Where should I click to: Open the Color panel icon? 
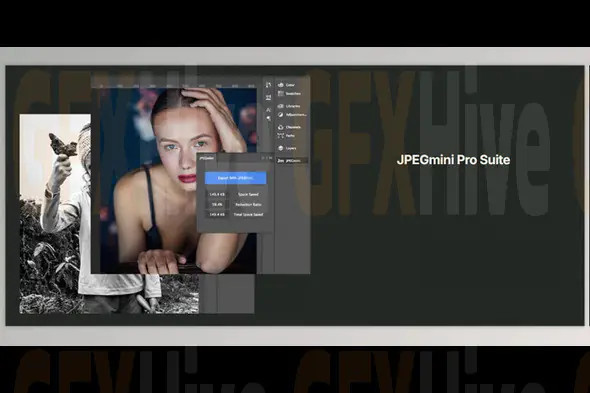280,85
